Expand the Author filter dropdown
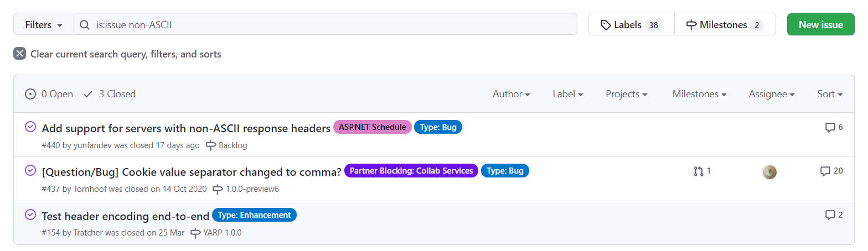868x251 pixels. [x=511, y=94]
